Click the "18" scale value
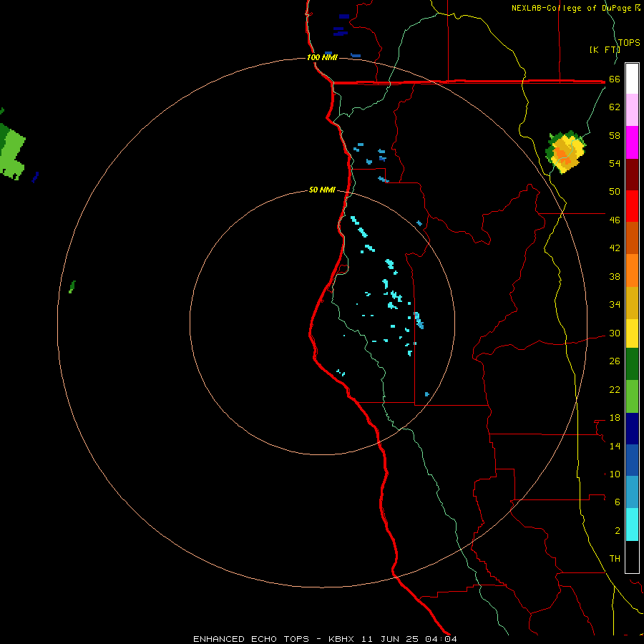This screenshot has height=644, width=644. tap(615, 418)
